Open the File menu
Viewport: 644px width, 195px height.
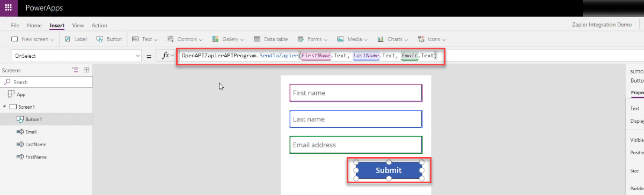click(15, 25)
